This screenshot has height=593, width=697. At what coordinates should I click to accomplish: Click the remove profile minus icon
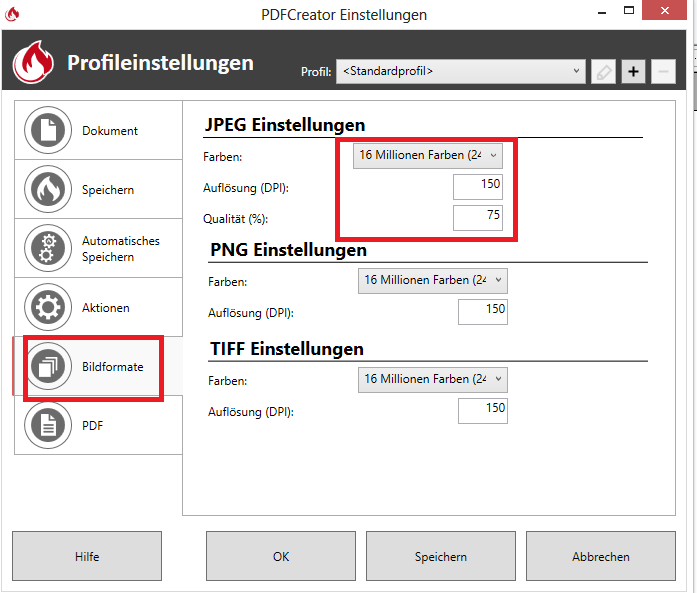[663, 71]
